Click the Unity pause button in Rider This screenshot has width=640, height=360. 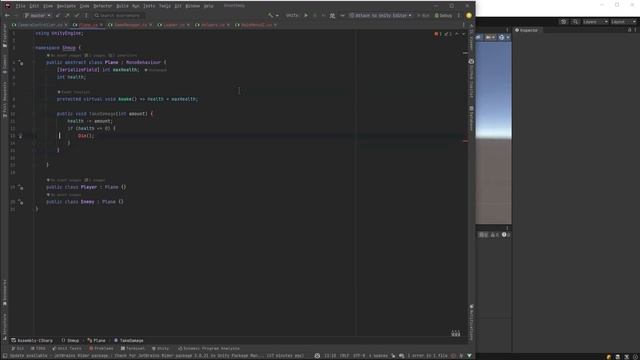click(x=315, y=16)
